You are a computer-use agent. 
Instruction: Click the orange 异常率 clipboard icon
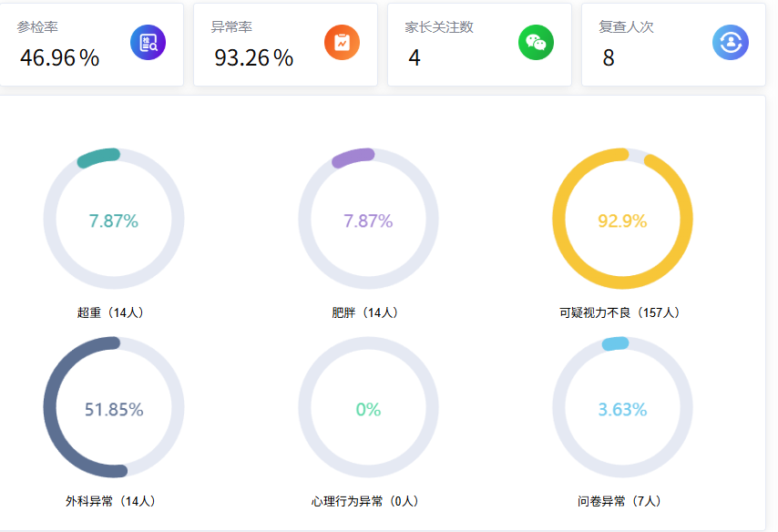tap(342, 43)
